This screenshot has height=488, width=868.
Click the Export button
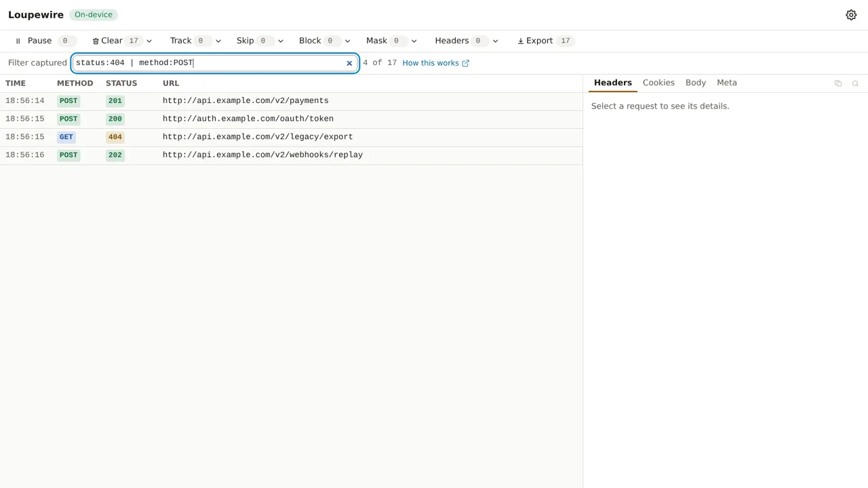tap(546, 41)
